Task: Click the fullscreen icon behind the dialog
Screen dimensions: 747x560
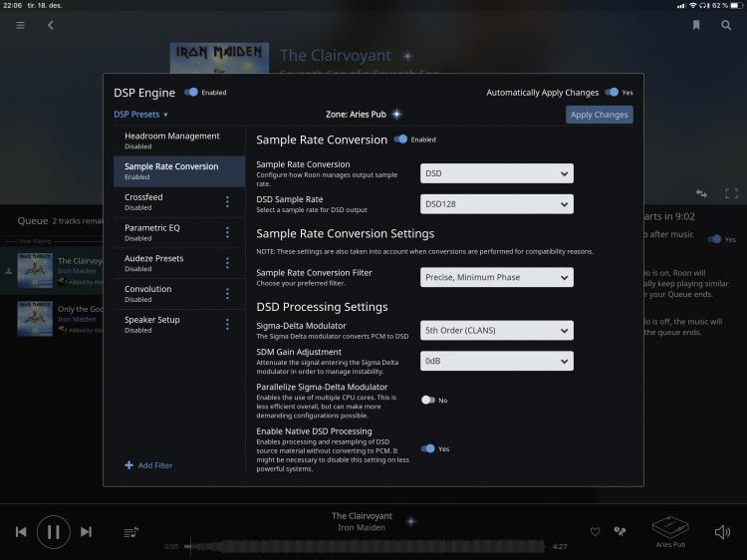Action: tap(731, 193)
